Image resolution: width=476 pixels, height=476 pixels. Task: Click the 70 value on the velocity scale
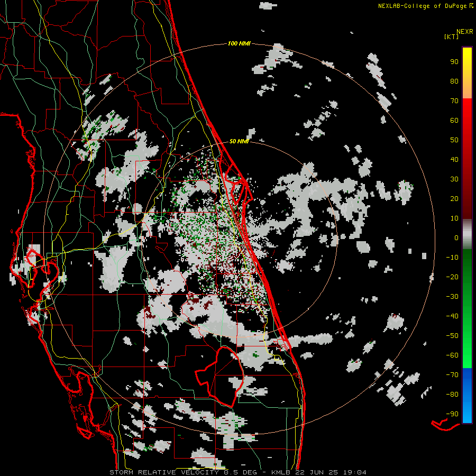click(x=454, y=101)
